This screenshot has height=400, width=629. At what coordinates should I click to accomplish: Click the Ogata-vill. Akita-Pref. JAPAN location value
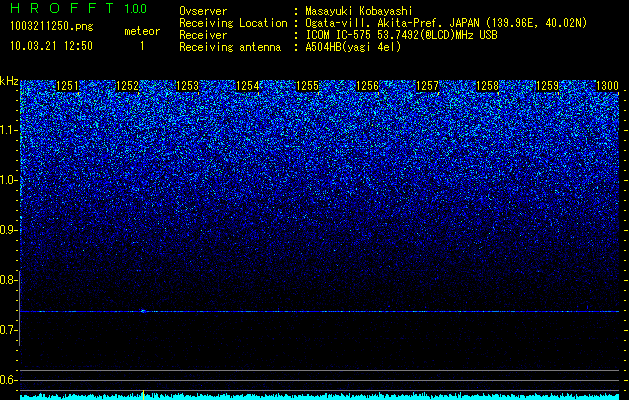pos(446,23)
